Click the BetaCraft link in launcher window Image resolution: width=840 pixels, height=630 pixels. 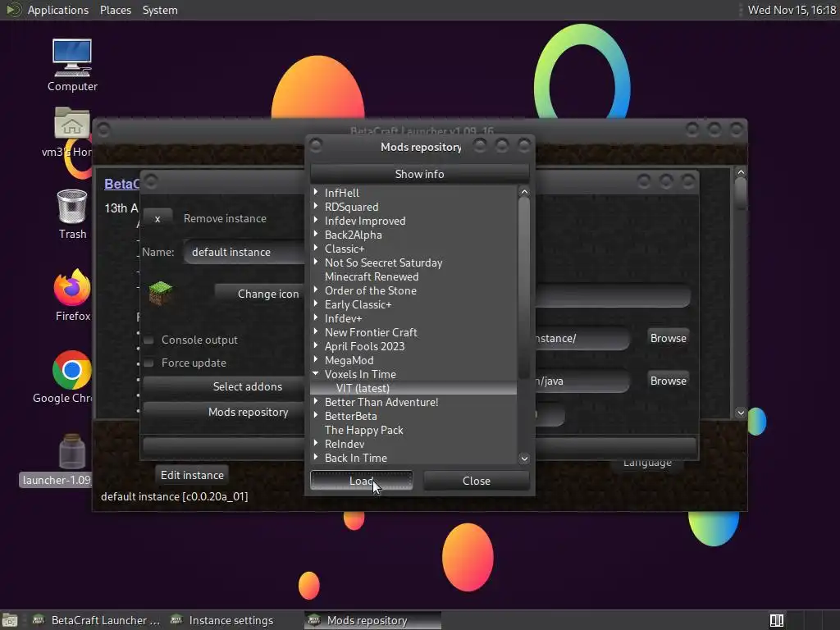(x=121, y=184)
